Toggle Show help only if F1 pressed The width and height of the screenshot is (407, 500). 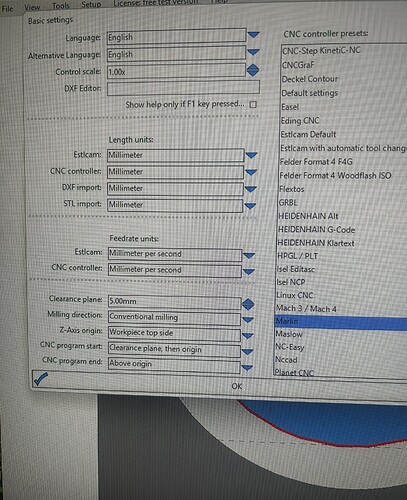(253, 105)
